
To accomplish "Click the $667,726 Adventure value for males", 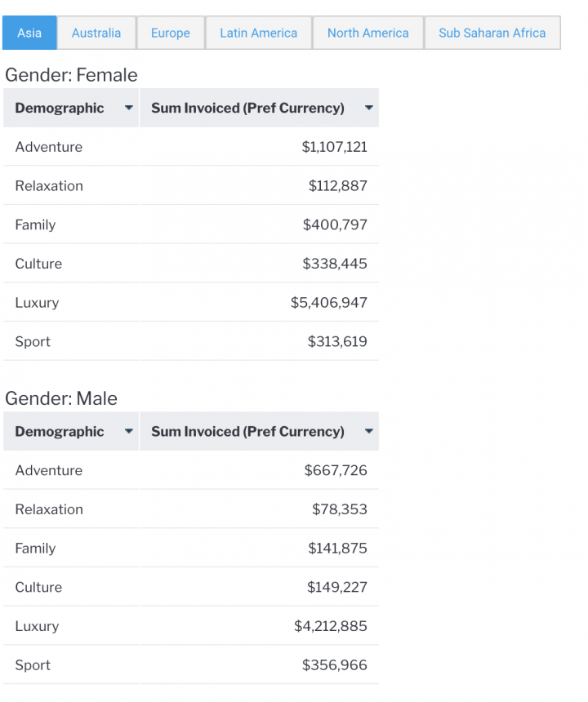I will 339,470.
